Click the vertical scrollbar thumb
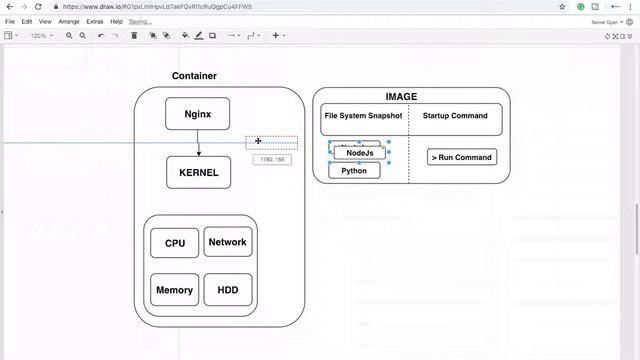 (x=637, y=229)
